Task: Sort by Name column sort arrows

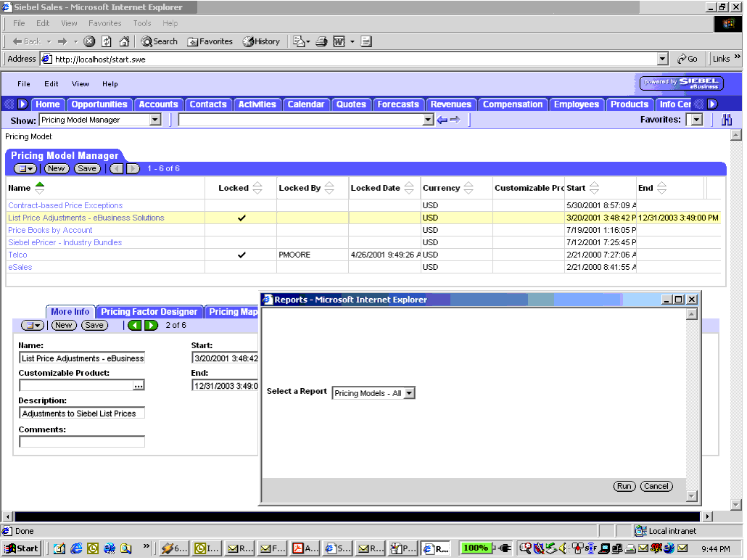Action: 40,188
